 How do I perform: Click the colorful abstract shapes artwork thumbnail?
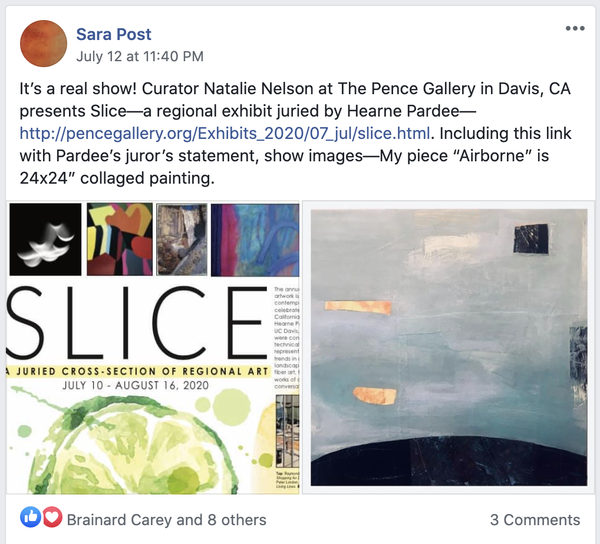click(115, 238)
